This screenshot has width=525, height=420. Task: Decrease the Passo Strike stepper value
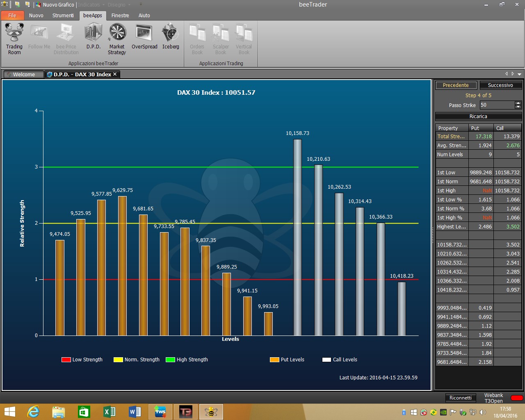tap(518, 107)
